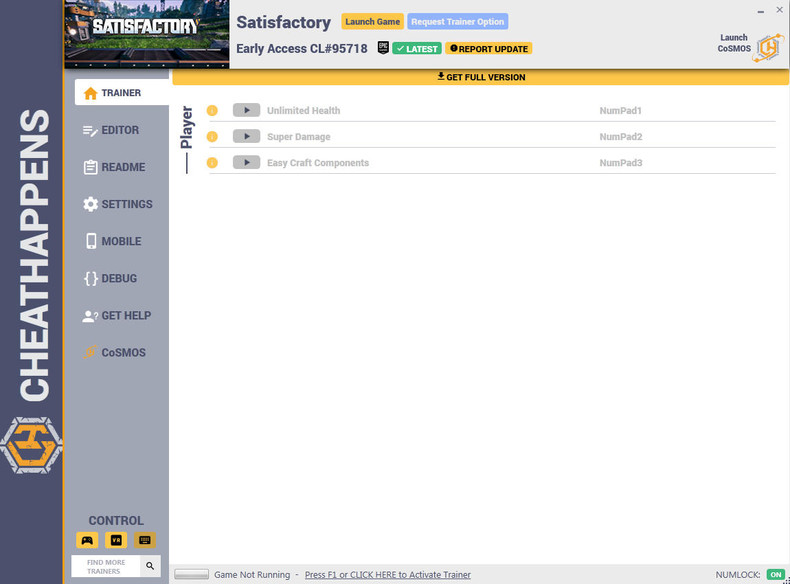Click the NumPad1 hotkey label

point(620,110)
